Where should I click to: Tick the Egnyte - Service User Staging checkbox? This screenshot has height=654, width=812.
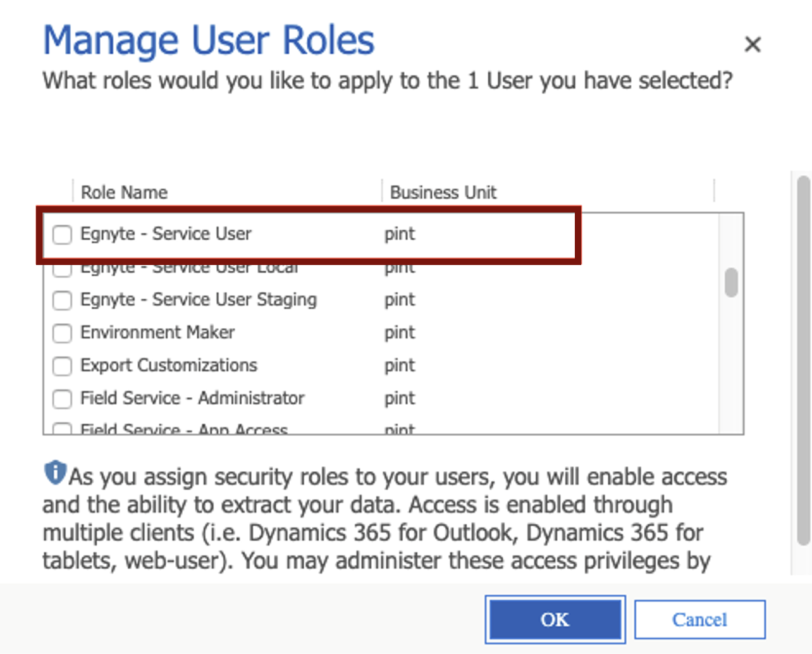[x=62, y=300]
